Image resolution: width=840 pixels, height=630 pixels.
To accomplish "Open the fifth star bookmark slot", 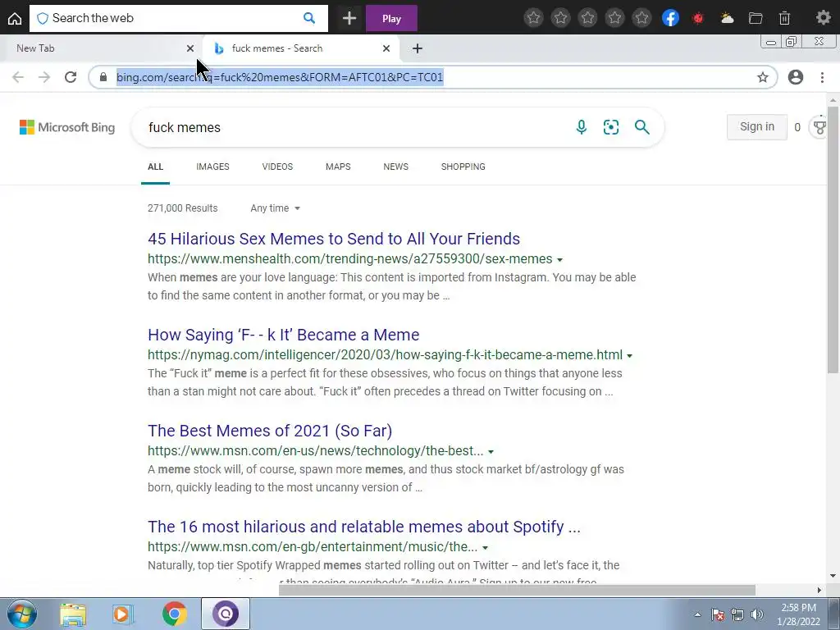I will tap(641, 18).
